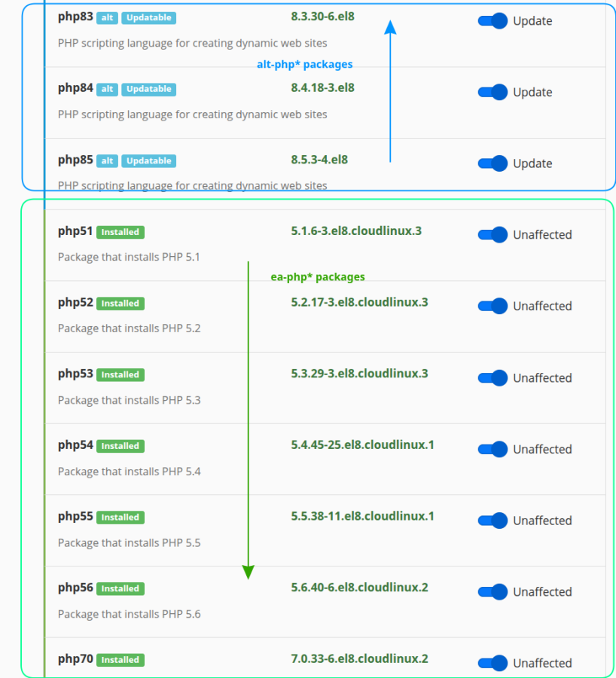616x678 pixels.
Task: Click the Installed badge on php54
Action: 120,446
